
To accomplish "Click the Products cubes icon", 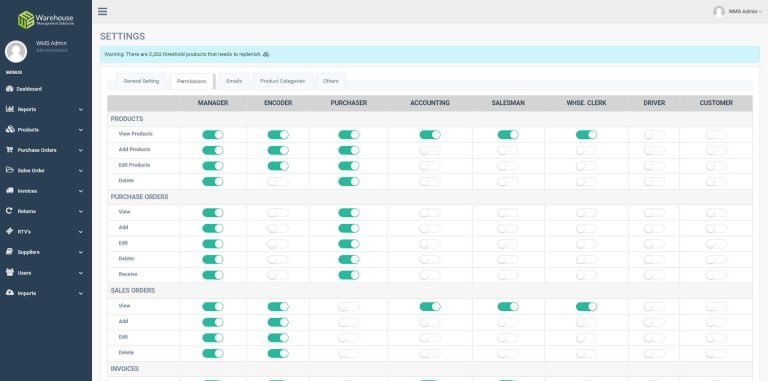I will coord(10,129).
